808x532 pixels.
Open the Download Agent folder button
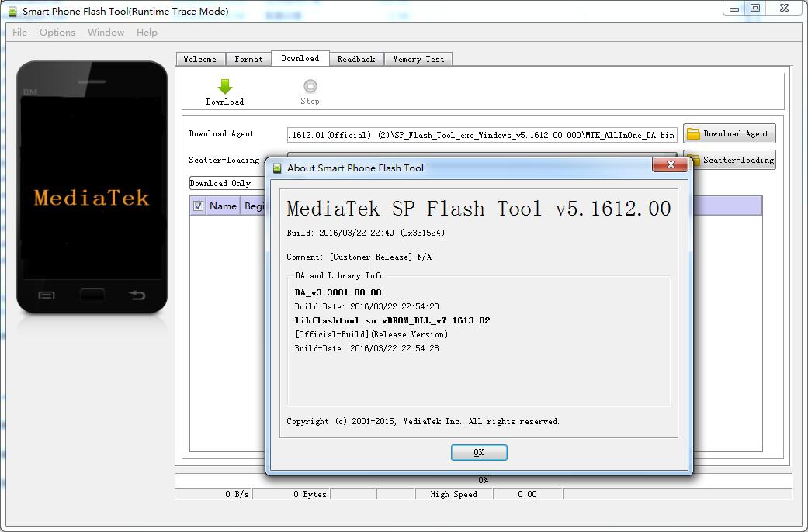click(x=729, y=133)
